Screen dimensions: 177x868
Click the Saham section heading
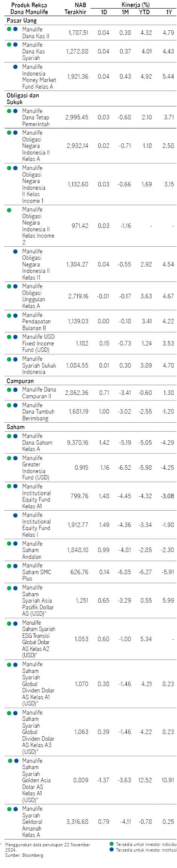pyautogui.click(x=15, y=427)
